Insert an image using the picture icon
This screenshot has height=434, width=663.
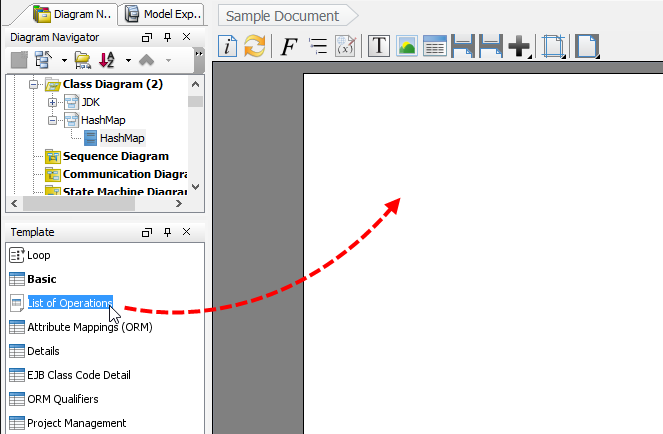407,46
